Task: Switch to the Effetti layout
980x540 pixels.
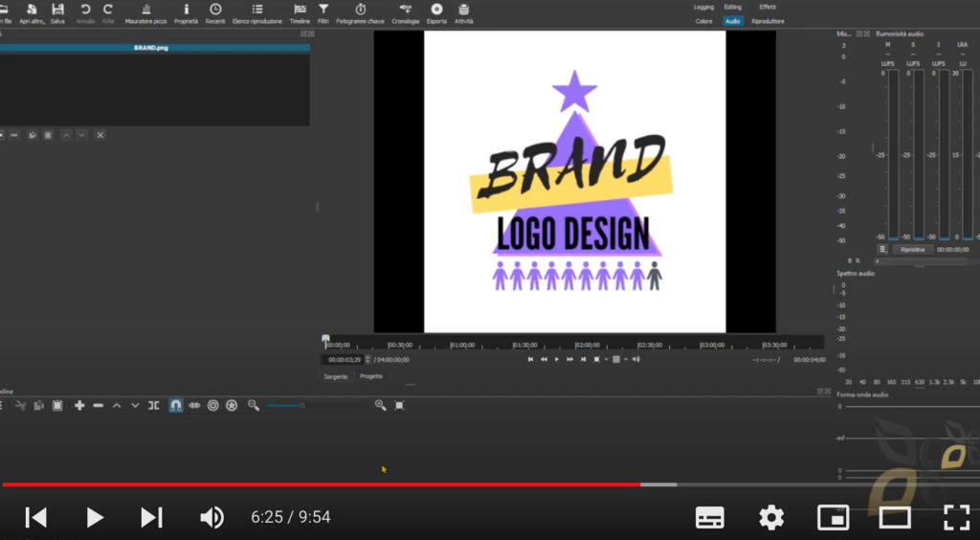Action: click(x=768, y=8)
